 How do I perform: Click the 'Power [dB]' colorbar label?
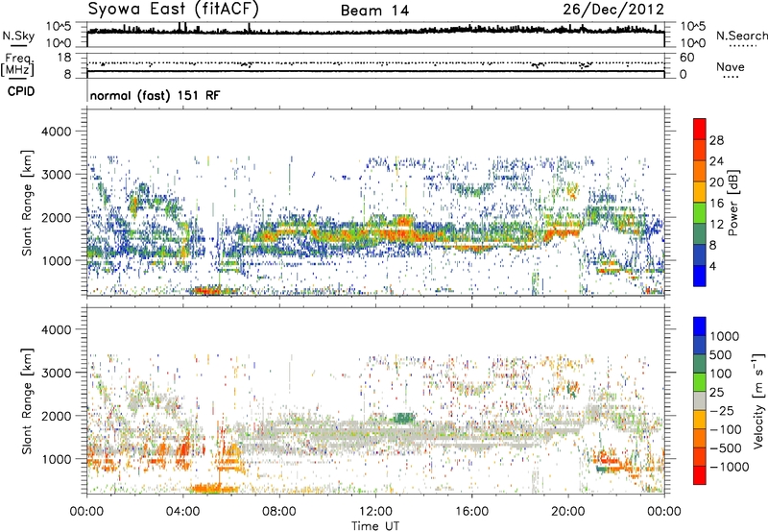point(733,203)
